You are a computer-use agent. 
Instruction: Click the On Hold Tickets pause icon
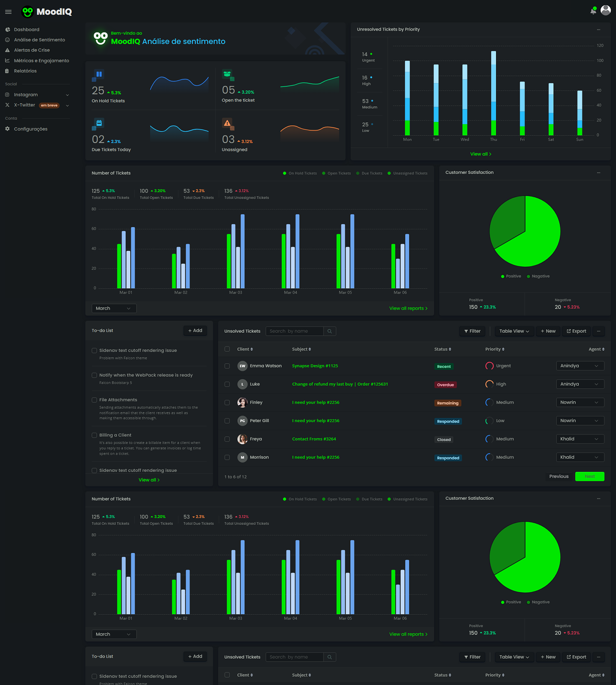pos(99,74)
